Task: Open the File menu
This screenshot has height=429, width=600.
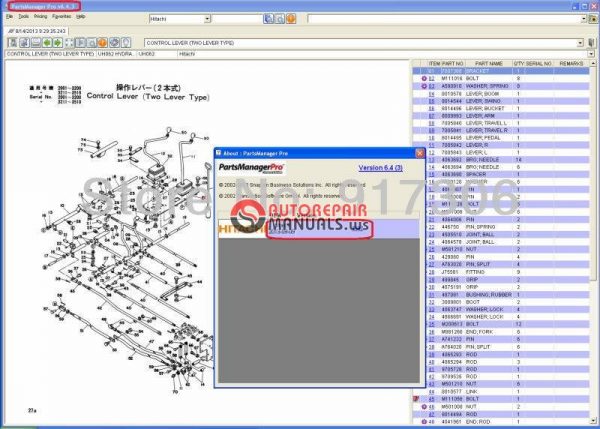Action: [9, 16]
